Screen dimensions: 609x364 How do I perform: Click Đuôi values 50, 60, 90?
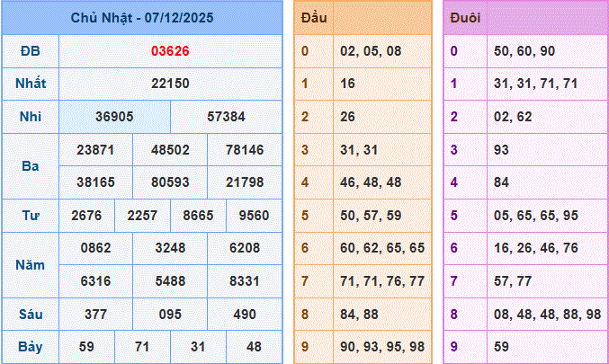[x=524, y=51]
